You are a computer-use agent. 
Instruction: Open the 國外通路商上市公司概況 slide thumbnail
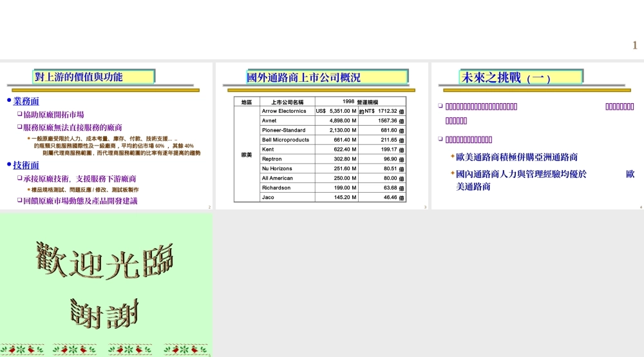pos(321,136)
